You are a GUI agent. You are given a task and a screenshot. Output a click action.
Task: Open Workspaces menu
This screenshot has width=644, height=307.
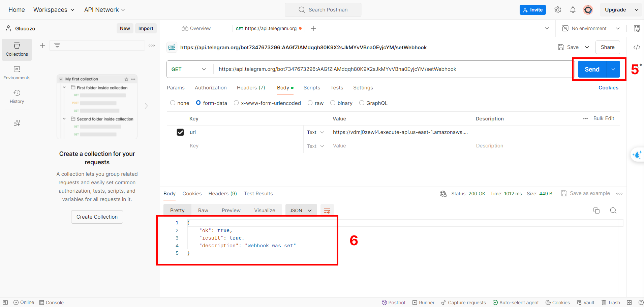[x=54, y=10]
